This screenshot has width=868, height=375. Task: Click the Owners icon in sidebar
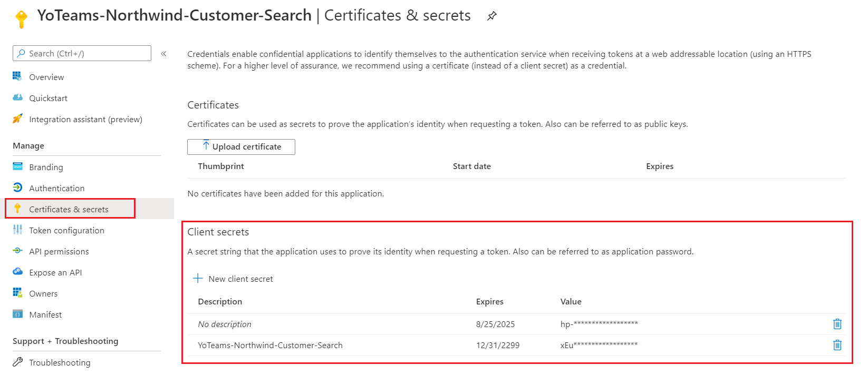pyautogui.click(x=18, y=293)
